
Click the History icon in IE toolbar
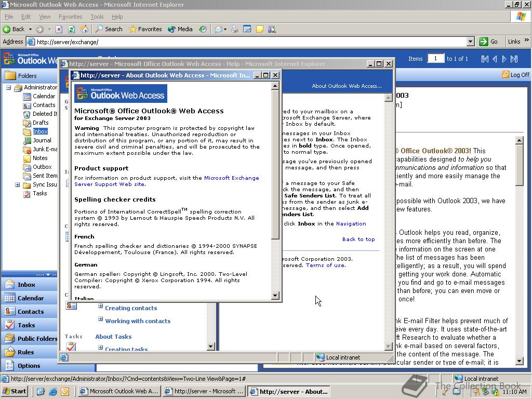point(203,29)
